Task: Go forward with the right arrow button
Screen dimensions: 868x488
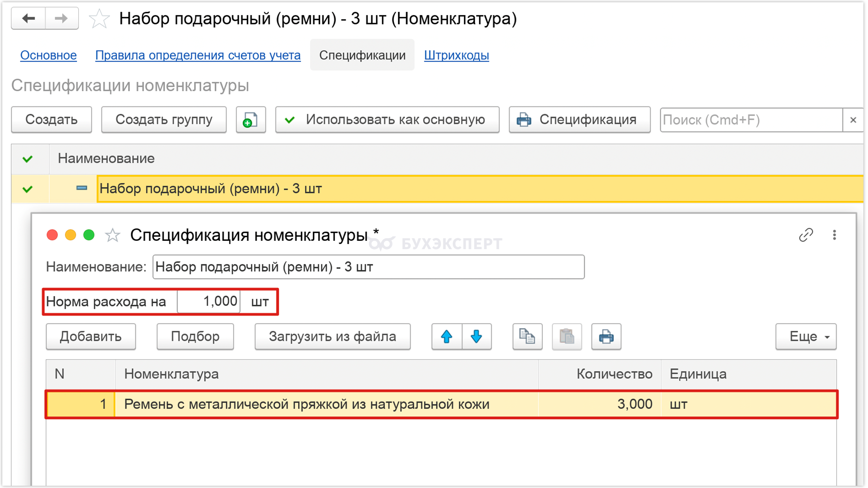Action: coord(62,19)
